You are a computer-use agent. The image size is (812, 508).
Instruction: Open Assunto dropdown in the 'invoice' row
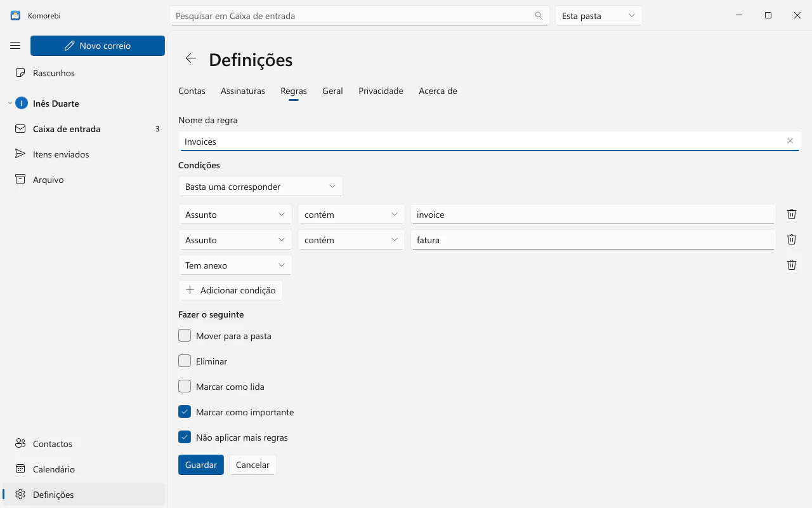[235, 215]
